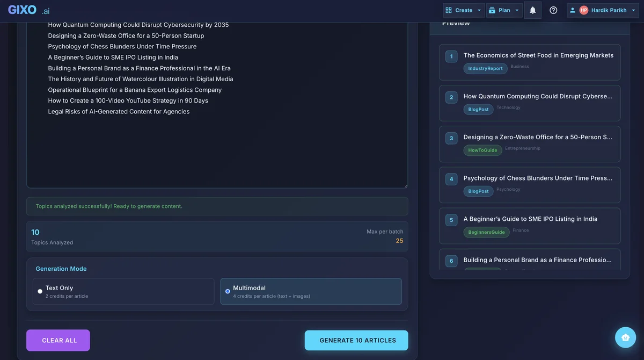
Task: Select the Text Only generation mode
Action: [x=123, y=291]
